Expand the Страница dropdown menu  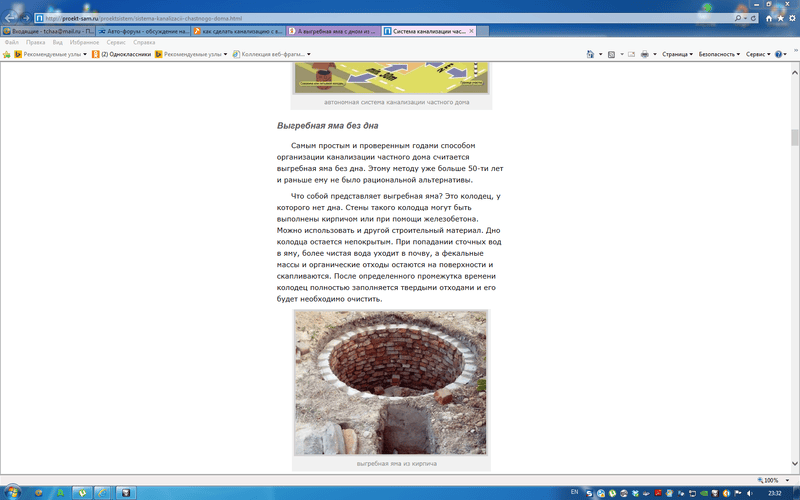677,54
